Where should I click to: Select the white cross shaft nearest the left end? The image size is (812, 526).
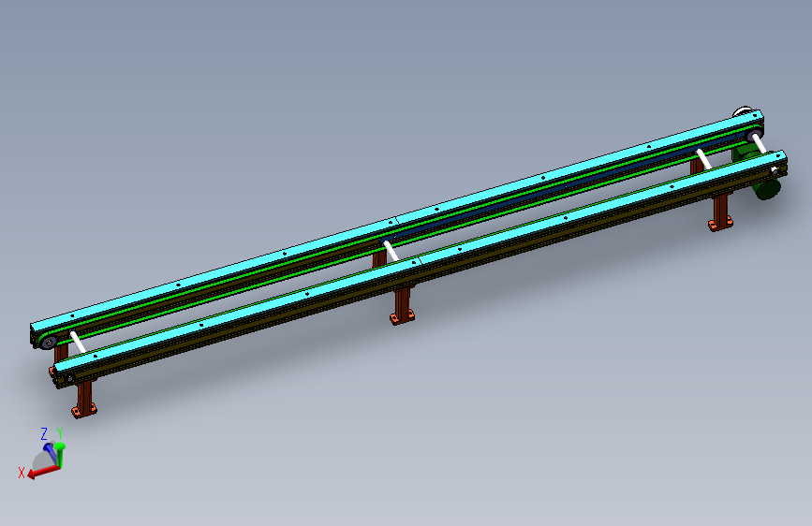[78, 343]
